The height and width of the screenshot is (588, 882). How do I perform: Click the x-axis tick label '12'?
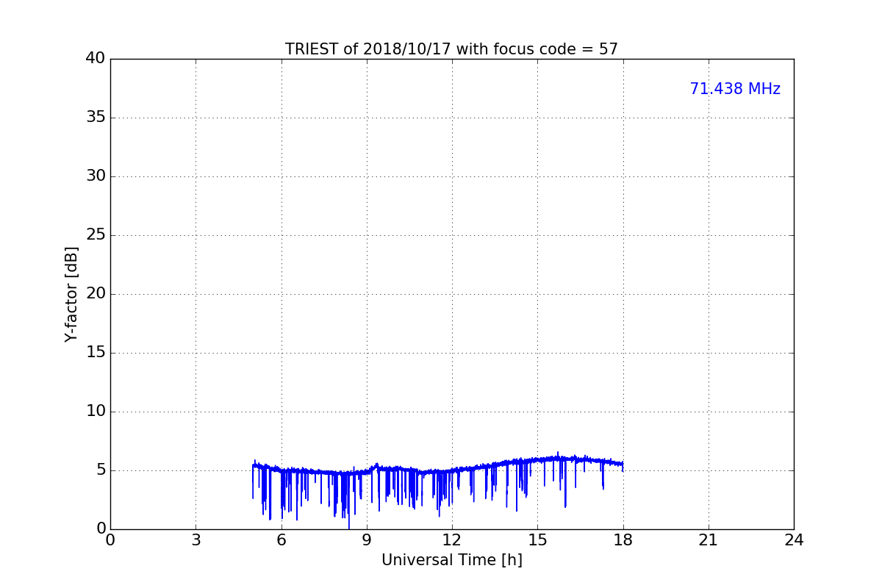[x=452, y=540]
